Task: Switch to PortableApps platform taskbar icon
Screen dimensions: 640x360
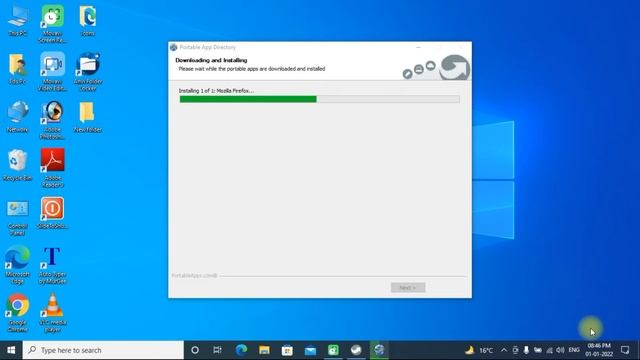Action: tap(356, 350)
